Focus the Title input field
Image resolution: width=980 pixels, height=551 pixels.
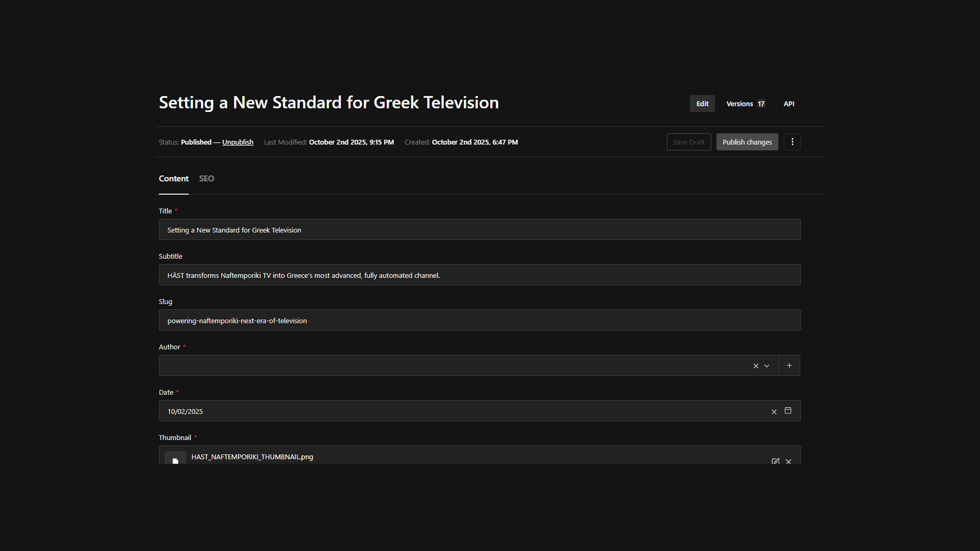coord(479,230)
